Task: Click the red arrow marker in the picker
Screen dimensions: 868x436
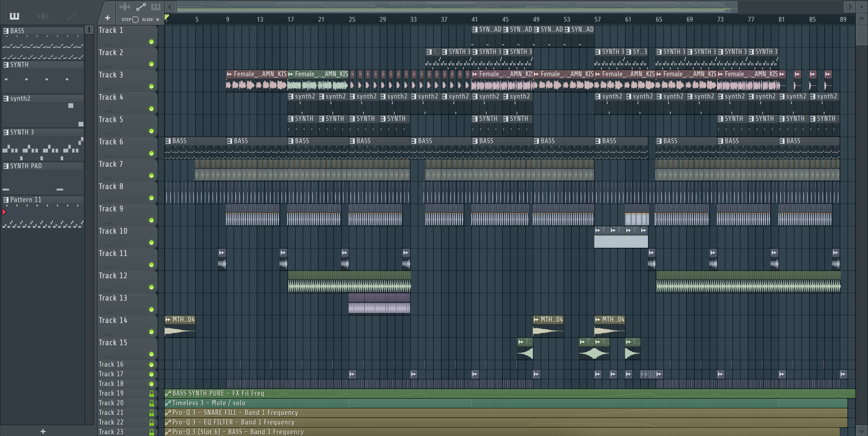Action: click(x=4, y=212)
